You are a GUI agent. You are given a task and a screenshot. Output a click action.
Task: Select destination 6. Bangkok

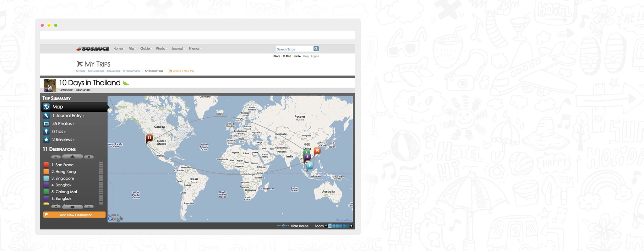62,199
